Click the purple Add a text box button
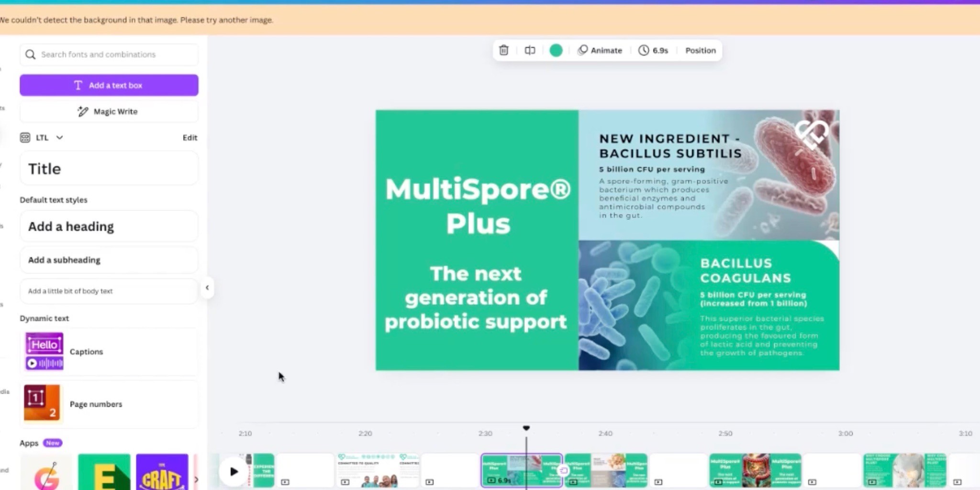The image size is (980, 490). click(109, 85)
